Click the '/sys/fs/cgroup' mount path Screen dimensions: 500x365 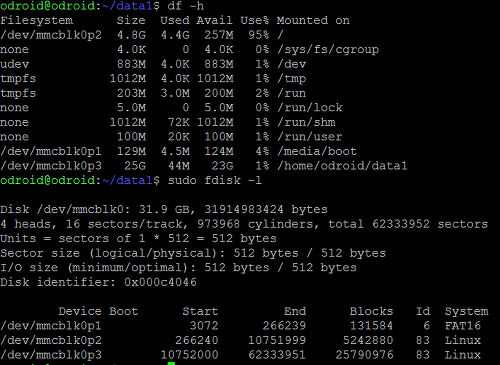click(328, 50)
